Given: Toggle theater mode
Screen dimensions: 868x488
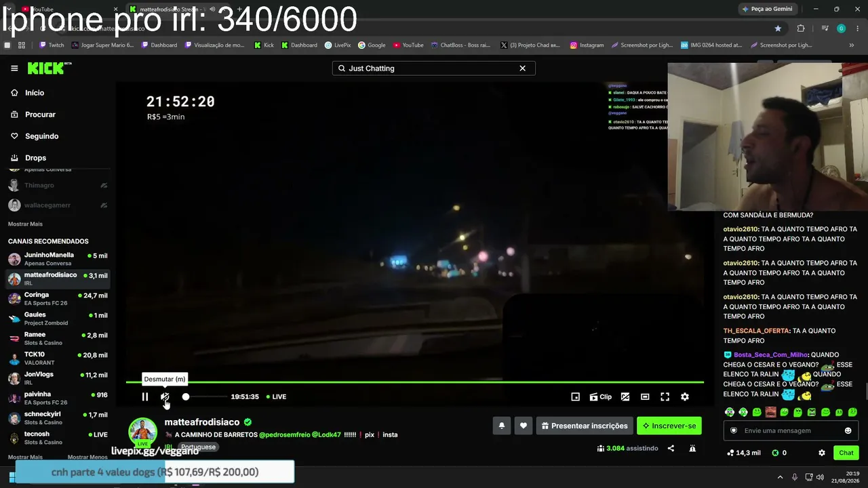Looking at the screenshot, I should 645,397.
